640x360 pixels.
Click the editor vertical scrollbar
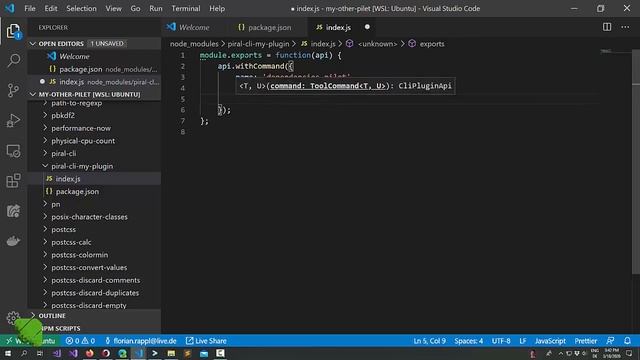coord(636,161)
